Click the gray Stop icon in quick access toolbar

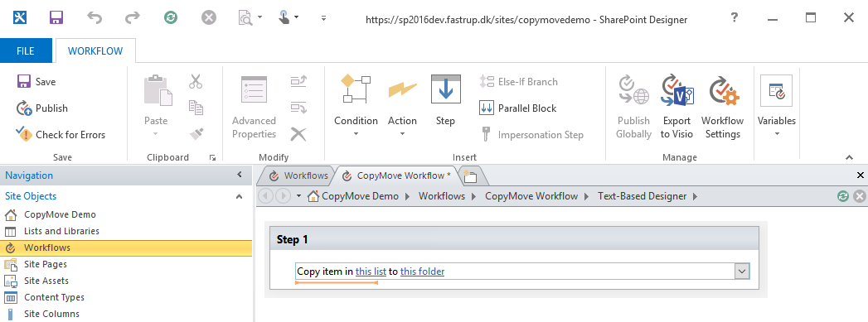click(x=209, y=18)
